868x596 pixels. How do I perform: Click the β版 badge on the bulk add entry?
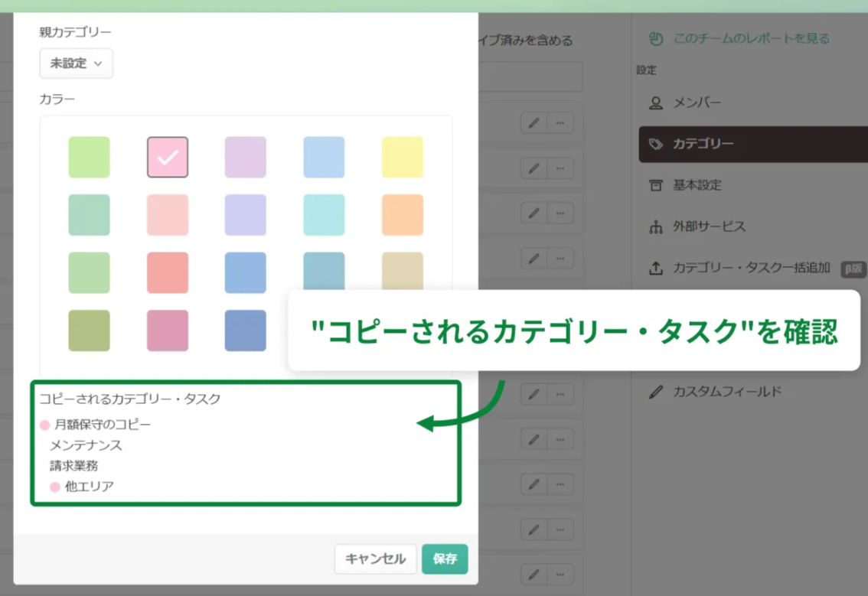tap(853, 268)
